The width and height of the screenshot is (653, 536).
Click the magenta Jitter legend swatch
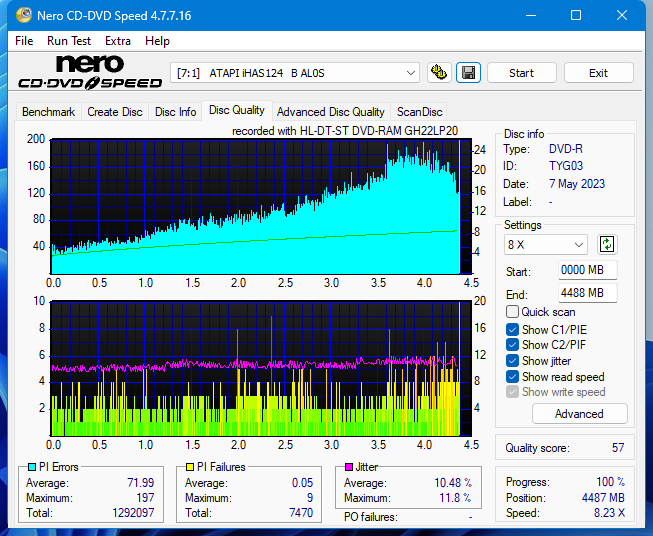tap(349, 467)
